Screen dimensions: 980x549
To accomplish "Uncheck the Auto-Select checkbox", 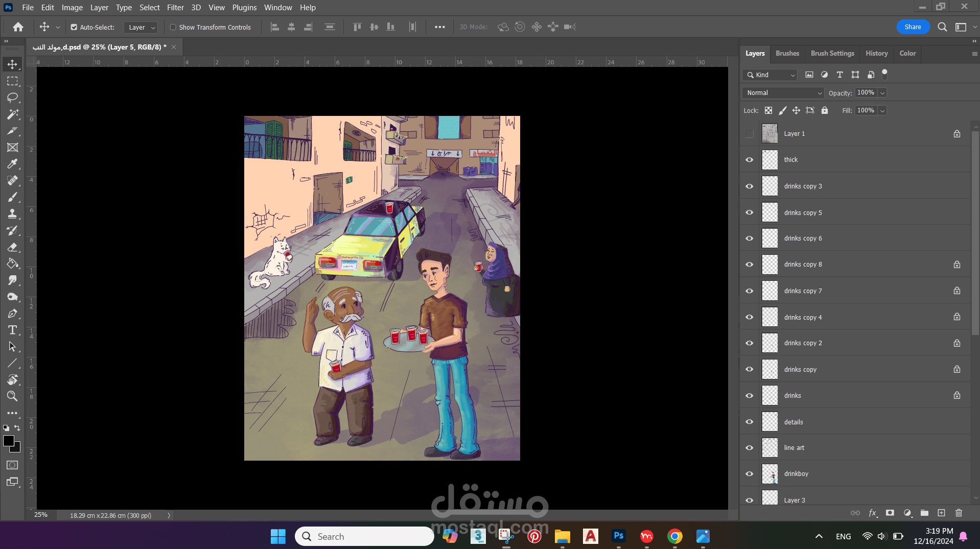I will click(74, 27).
